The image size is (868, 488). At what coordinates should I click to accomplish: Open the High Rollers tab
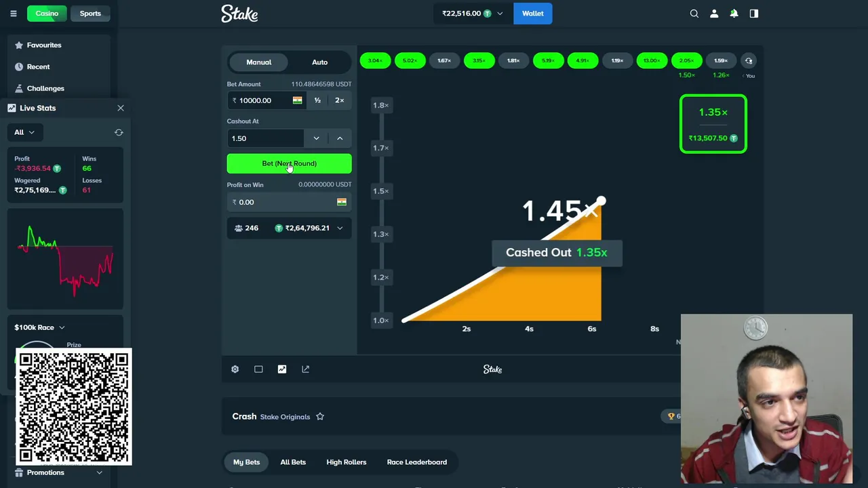(347, 462)
